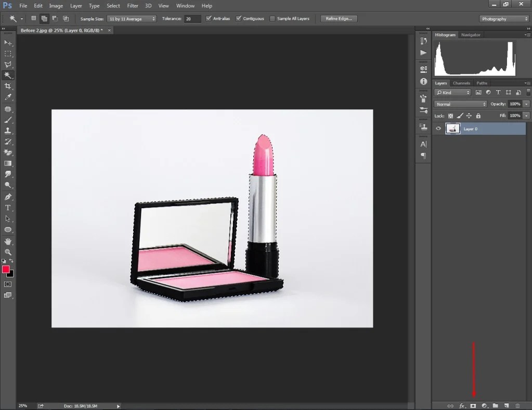Image resolution: width=532 pixels, height=410 pixels.
Task: Open the Select menu
Action: click(x=113, y=6)
